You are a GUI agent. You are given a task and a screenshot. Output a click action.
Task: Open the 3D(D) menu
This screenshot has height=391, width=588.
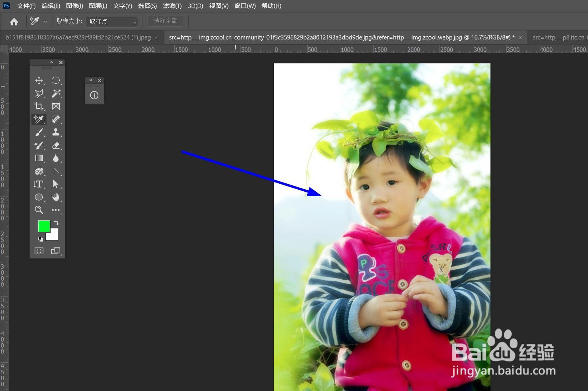(x=195, y=6)
